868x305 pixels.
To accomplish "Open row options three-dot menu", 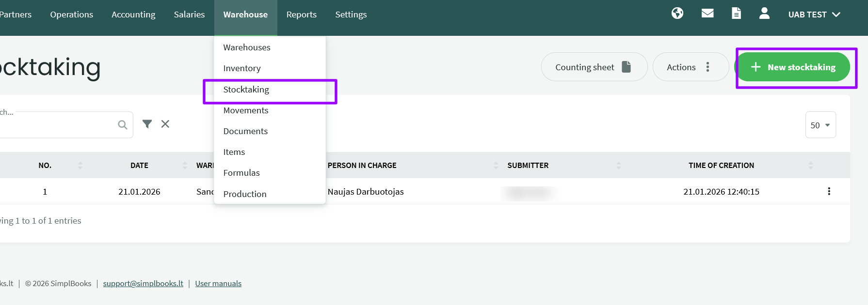I will tap(829, 191).
